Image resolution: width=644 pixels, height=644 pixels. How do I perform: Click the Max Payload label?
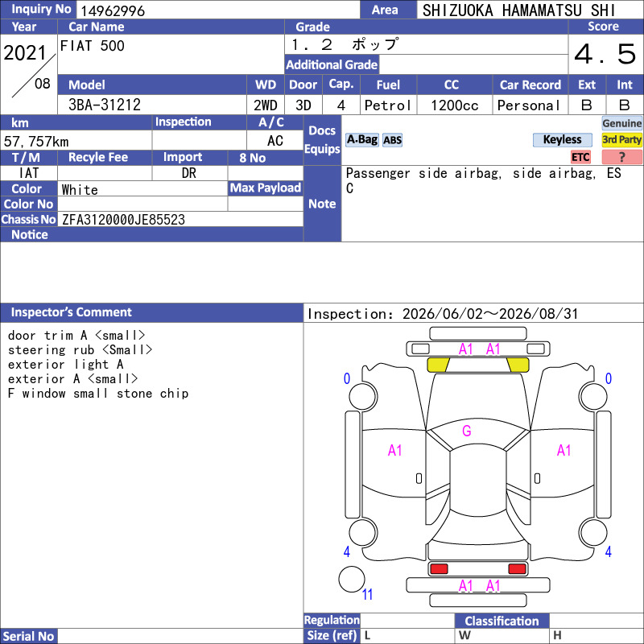tap(266, 188)
